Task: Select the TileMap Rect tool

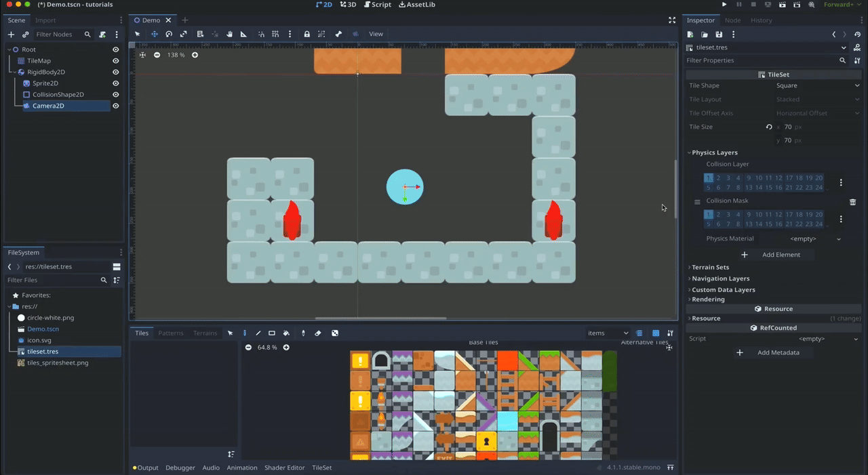Action: pos(272,333)
